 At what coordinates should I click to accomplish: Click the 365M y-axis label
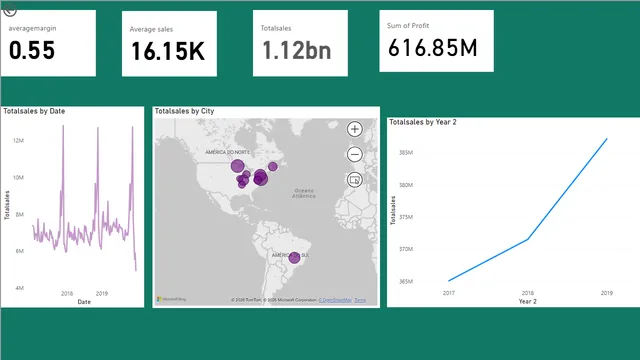(406, 282)
